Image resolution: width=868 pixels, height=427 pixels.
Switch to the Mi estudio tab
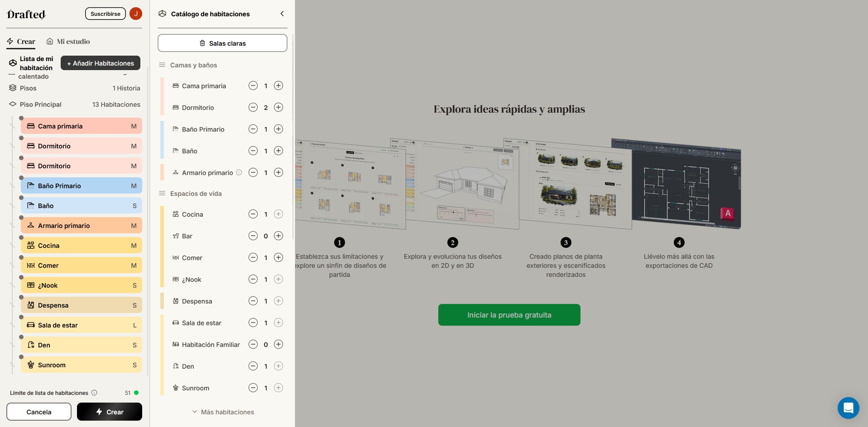(x=68, y=42)
